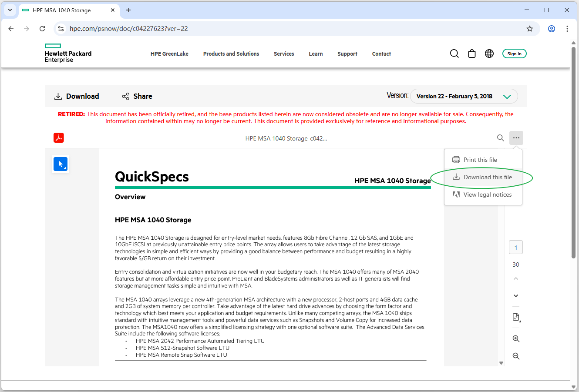This screenshot has width=579, height=392.
Task: Click the PDF scroll down arrow
Action: [x=501, y=363]
